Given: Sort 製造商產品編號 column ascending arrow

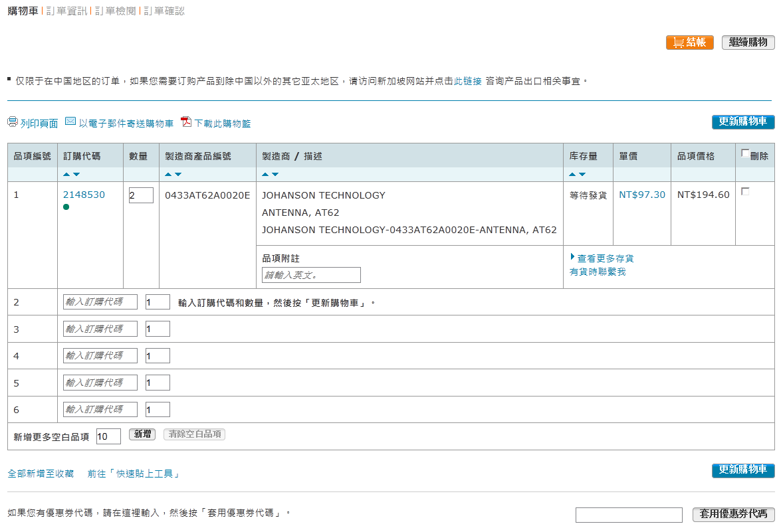Looking at the screenshot, I should (x=168, y=174).
